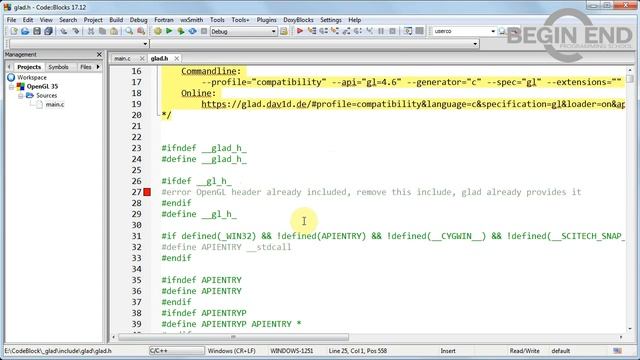Click the horizontal scrollbar right arrow

621,337
